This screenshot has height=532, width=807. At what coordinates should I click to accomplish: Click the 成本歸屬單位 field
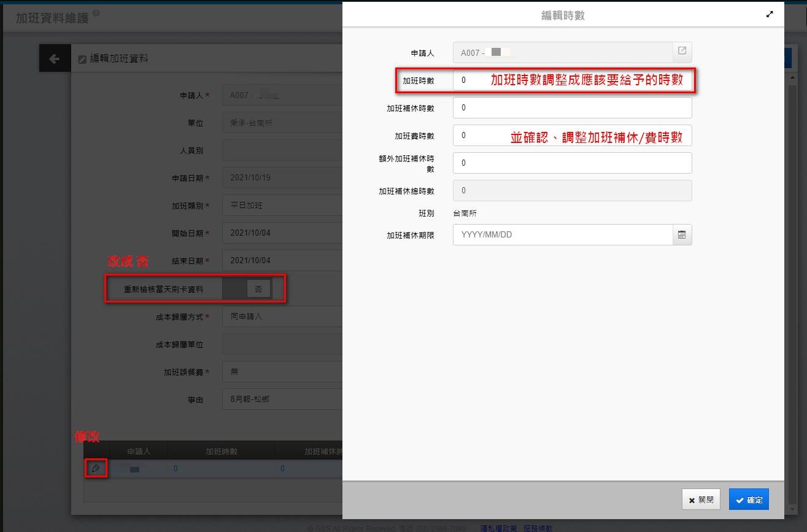[282, 344]
